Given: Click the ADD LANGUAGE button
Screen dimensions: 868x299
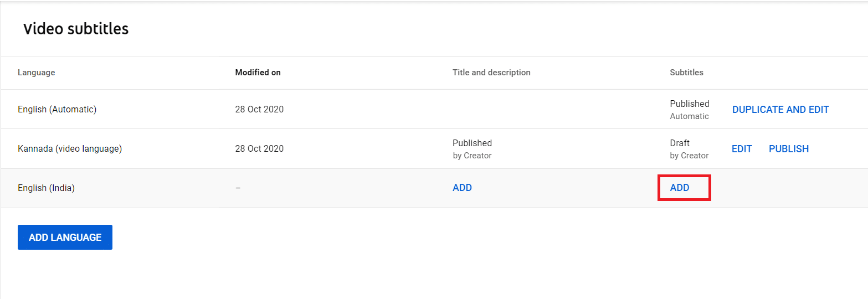Looking at the screenshot, I should (x=65, y=237).
